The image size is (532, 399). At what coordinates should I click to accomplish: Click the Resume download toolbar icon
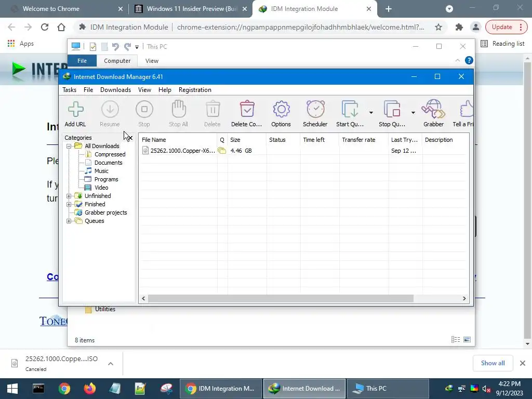pyautogui.click(x=110, y=109)
